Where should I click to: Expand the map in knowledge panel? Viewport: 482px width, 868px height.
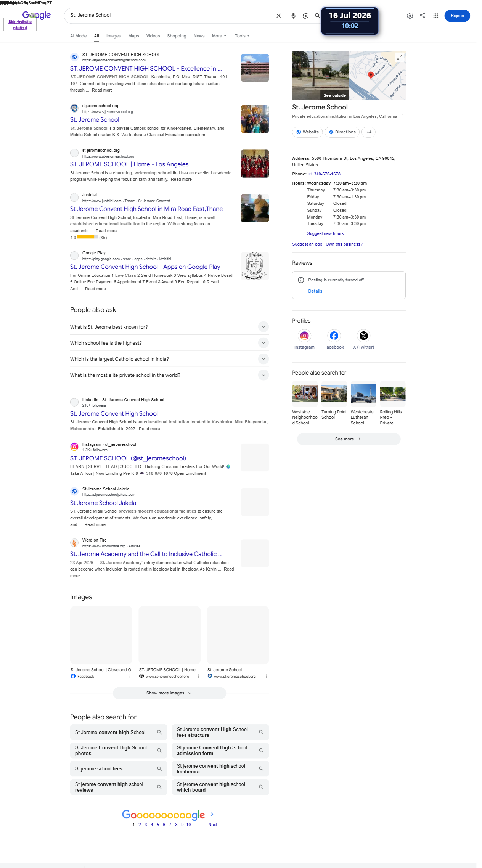coord(399,57)
